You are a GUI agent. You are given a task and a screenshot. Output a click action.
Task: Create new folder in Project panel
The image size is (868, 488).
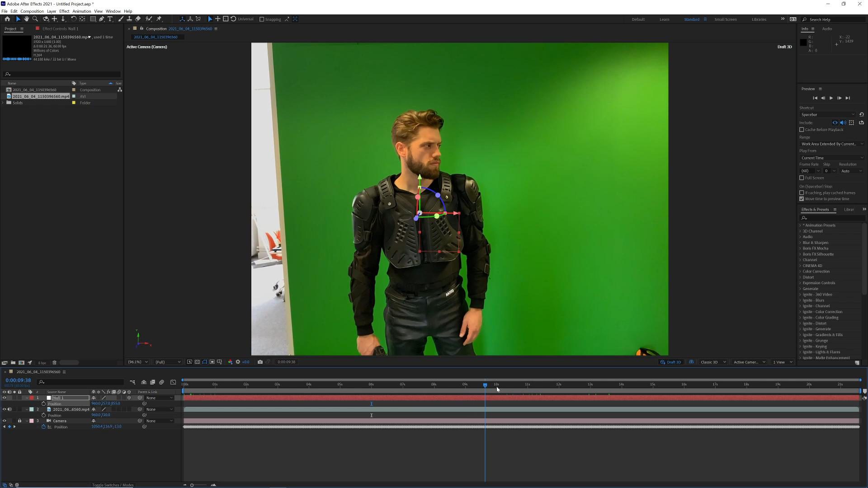point(13,362)
